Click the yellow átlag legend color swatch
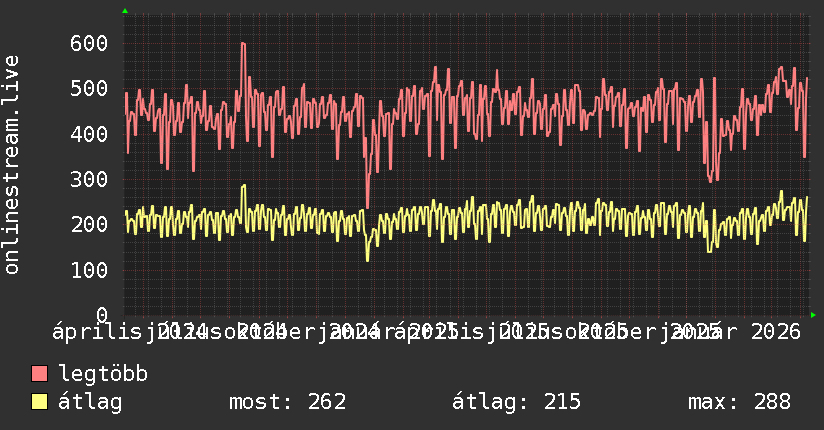824x430 pixels. point(39,402)
